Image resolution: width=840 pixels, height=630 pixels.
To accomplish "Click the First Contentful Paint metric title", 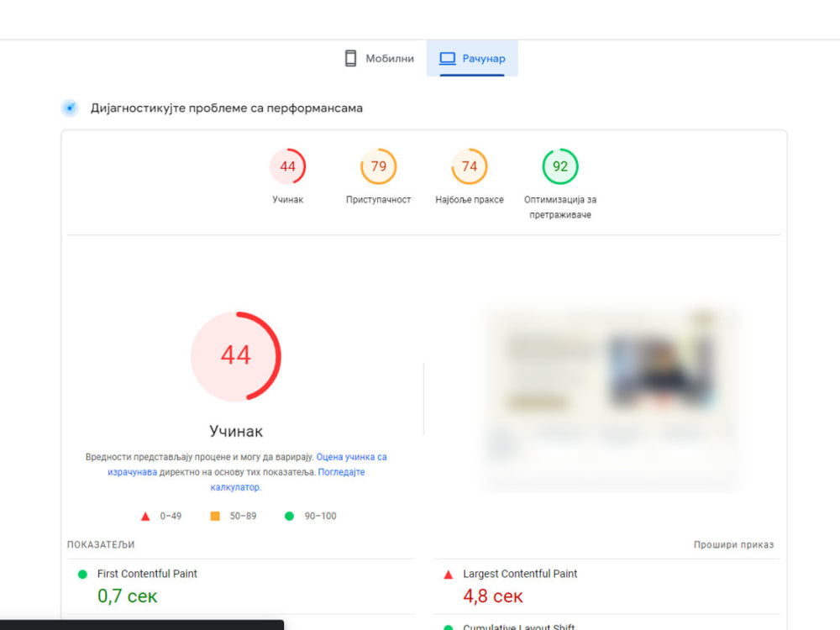I will pos(147,574).
